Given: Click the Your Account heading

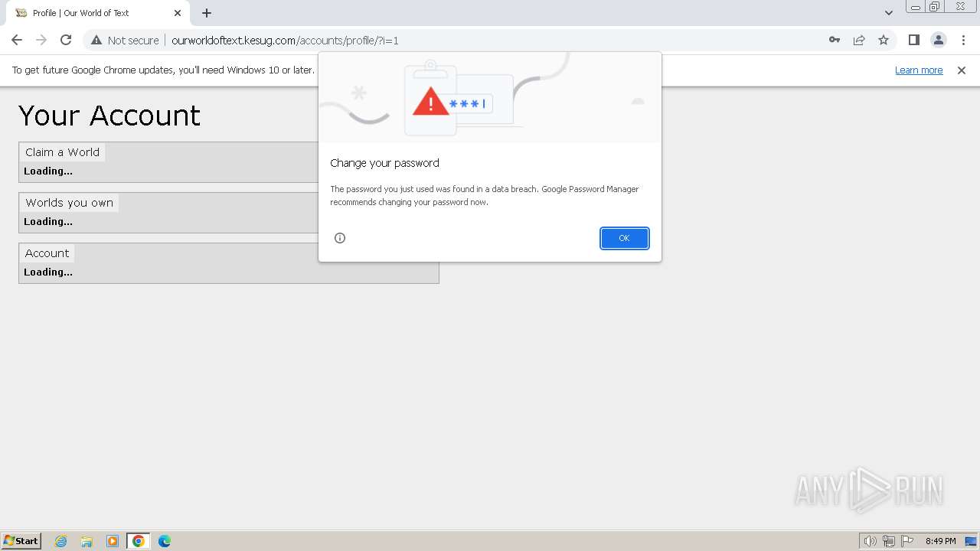Looking at the screenshot, I should [109, 116].
